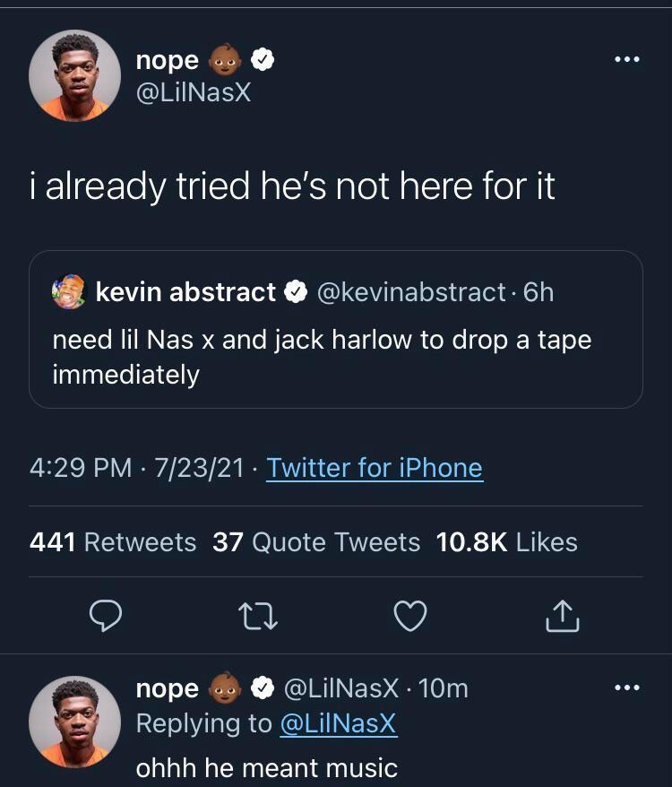Tap @kevinabstract handle in quoted tweet
Screen dimensions: 672x787
411,292
